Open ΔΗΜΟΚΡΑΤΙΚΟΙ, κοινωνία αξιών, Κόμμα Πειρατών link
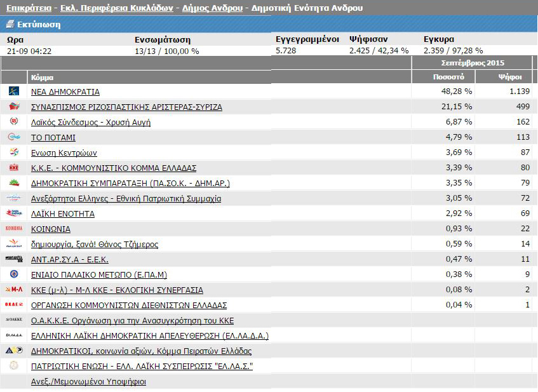Viewport: 538px width, 392px height. click(142, 351)
